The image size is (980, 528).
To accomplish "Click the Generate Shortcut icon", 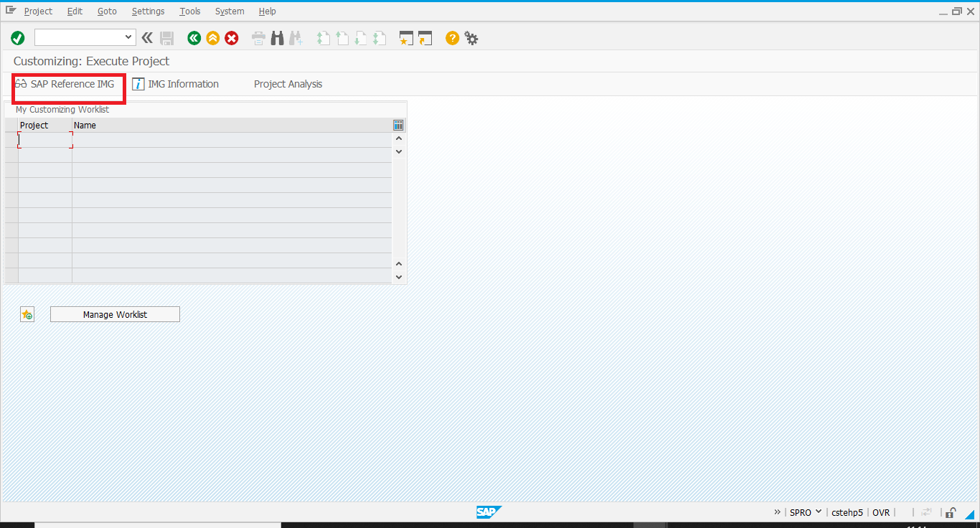I will (x=425, y=38).
